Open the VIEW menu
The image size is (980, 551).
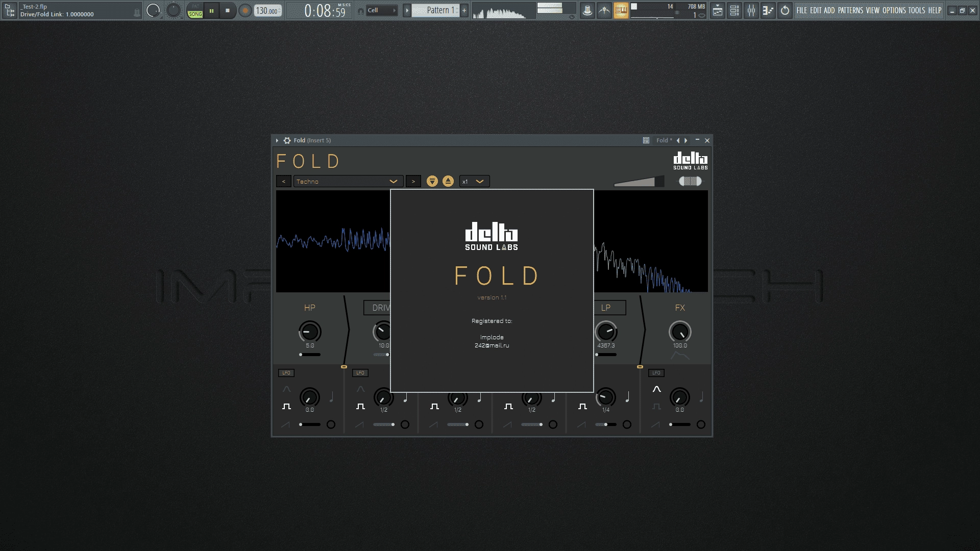[x=872, y=10]
